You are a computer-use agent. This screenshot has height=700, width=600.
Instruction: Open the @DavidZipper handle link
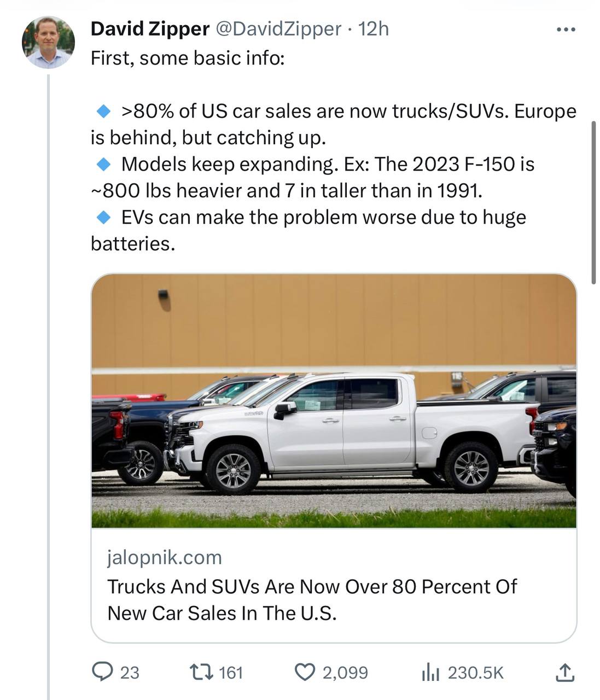pos(279,29)
